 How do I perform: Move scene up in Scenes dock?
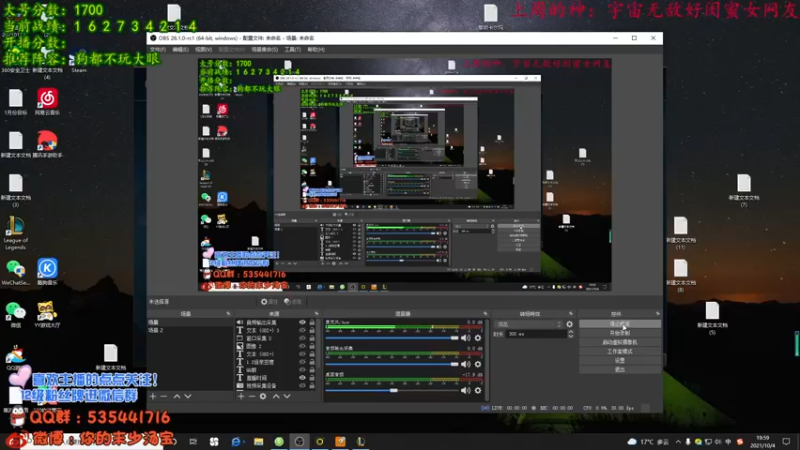tap(177, 396)
